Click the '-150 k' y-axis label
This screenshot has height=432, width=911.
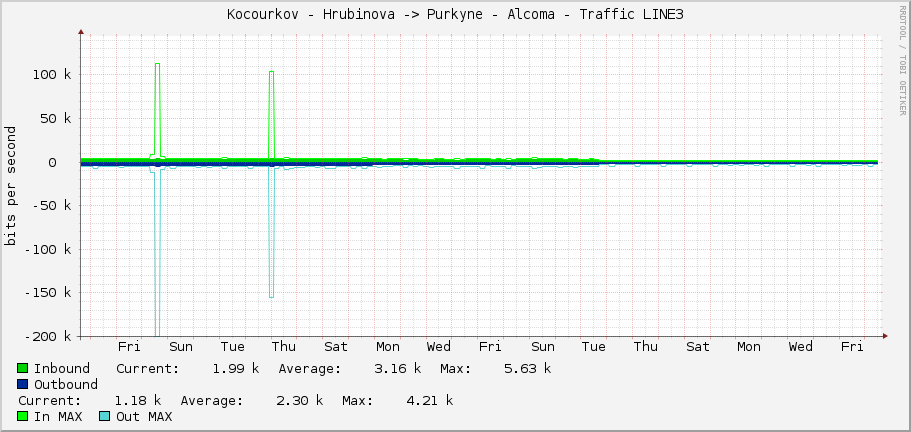click(x=48, y=293)
